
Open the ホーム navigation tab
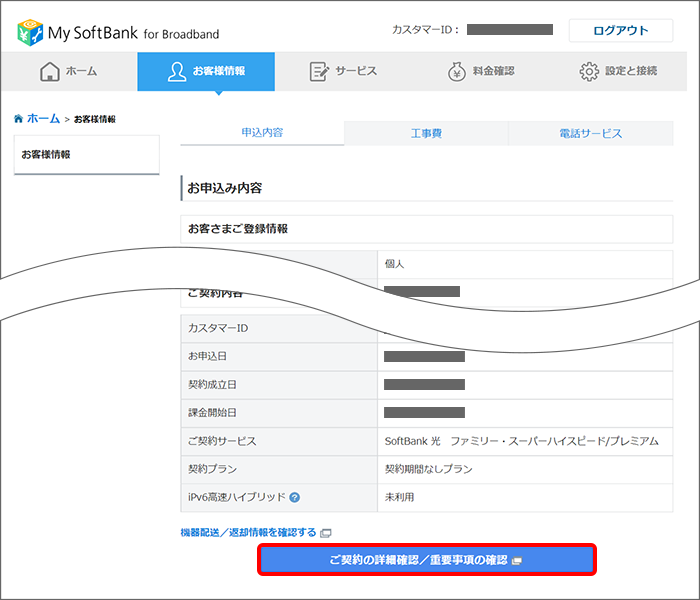(x=69, y=71)
